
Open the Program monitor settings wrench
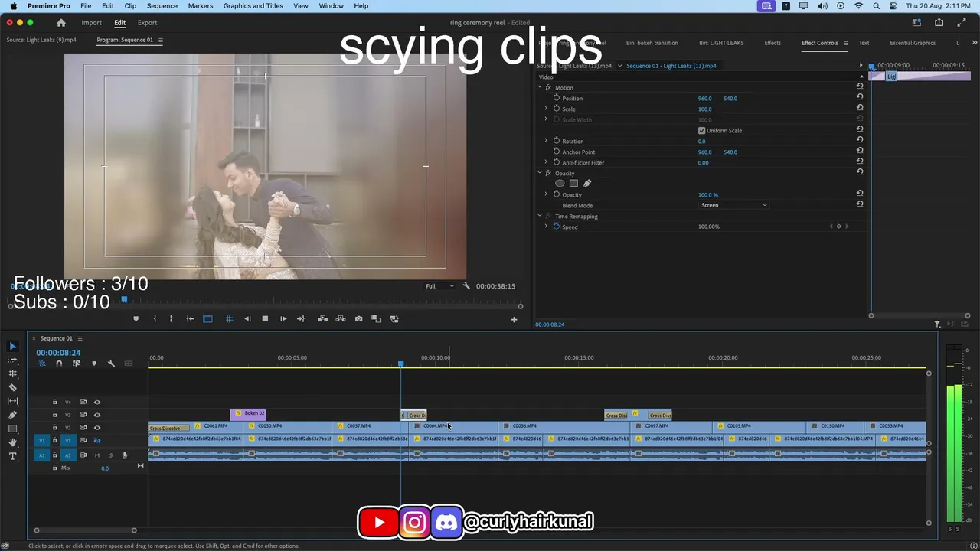(466, 286)
